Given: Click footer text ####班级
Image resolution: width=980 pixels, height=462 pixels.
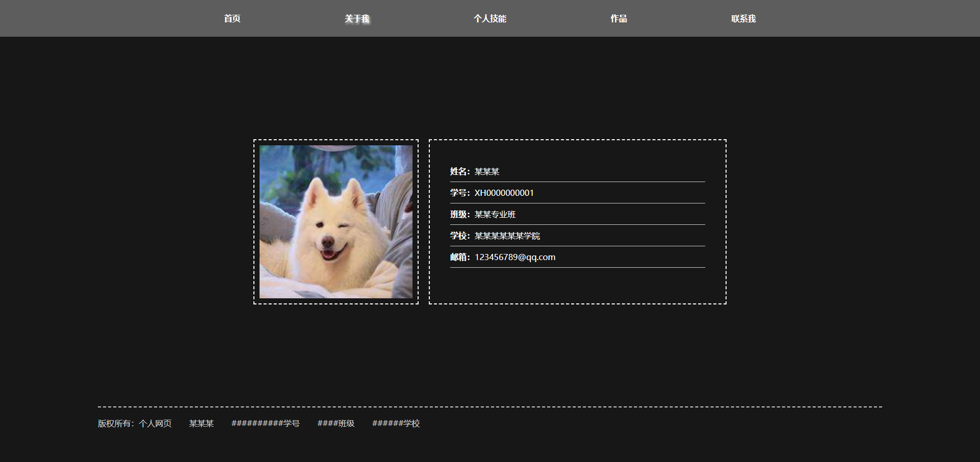Looking at the screenshot, I should pos(336,423).
